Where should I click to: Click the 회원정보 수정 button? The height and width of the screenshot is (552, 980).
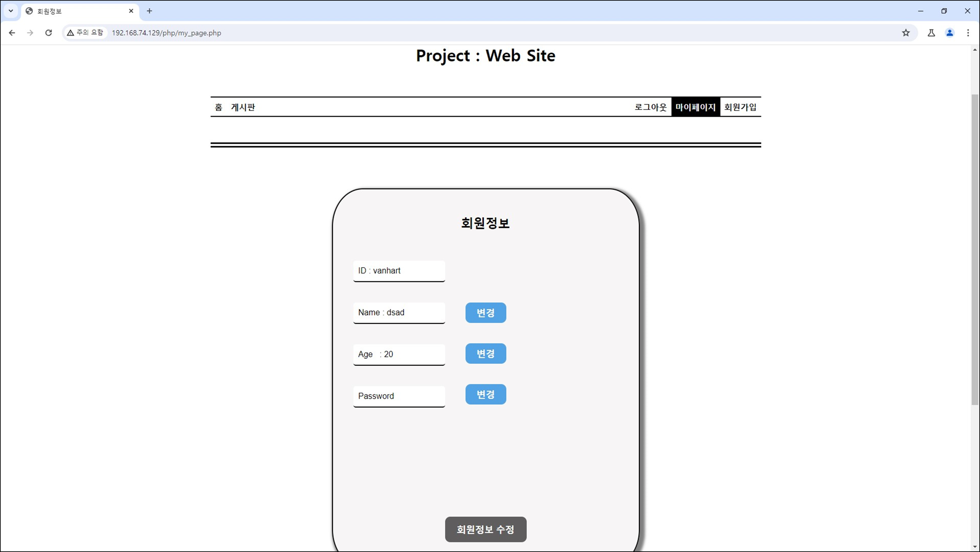[x=485, y=529]
